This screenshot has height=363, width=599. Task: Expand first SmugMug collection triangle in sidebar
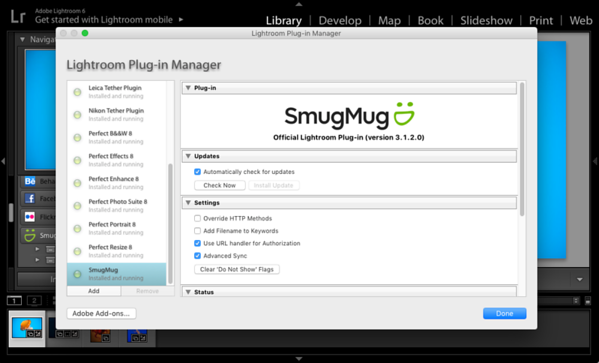point(37,249)
